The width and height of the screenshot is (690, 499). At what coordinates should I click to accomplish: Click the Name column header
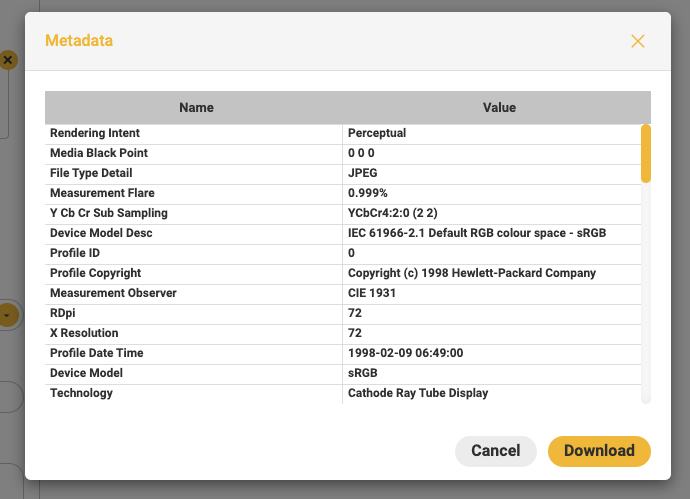tap(196, 107)
